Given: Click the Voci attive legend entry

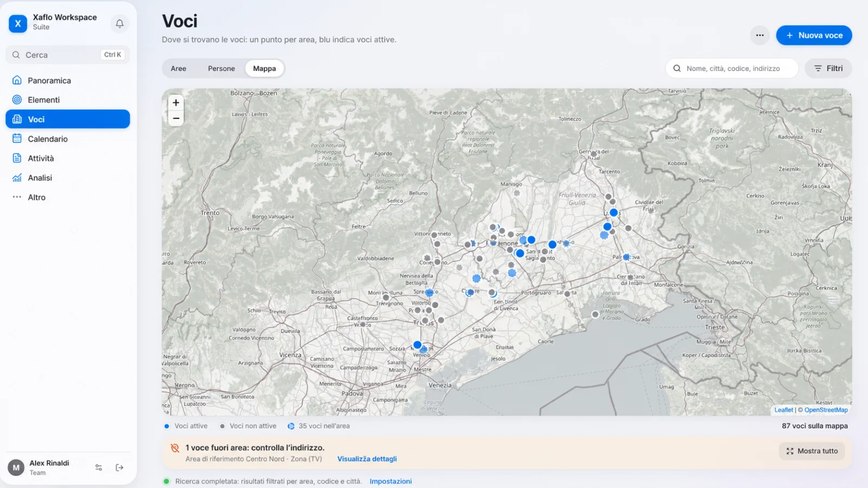Looking at the screenshot, I should (x=186, y=426).
